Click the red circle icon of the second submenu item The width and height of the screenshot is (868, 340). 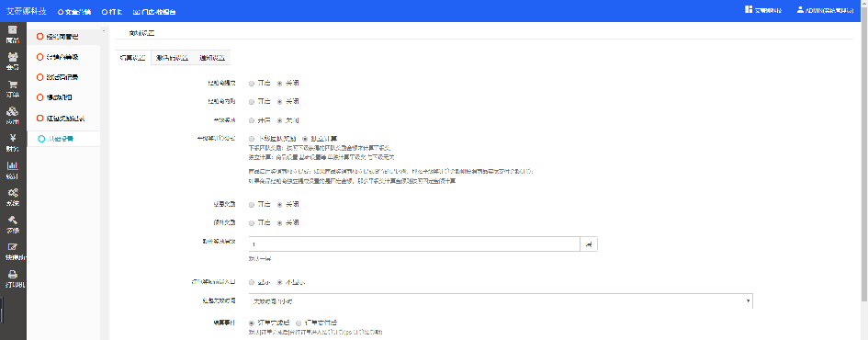point(39,57)
